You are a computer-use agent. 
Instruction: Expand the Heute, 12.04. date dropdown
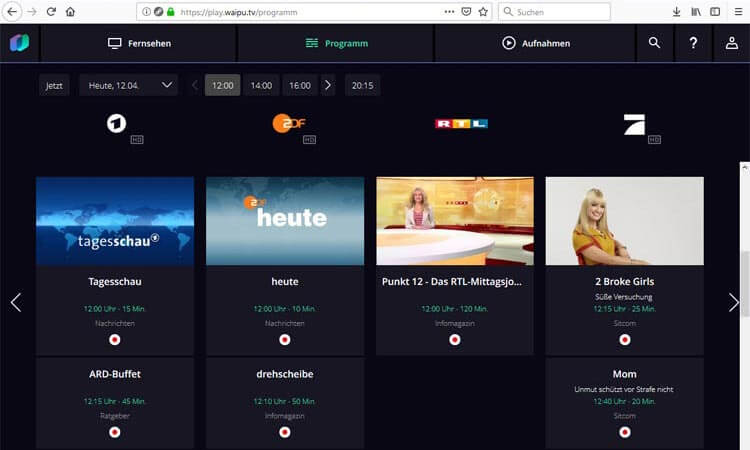[x=129, y=85]
